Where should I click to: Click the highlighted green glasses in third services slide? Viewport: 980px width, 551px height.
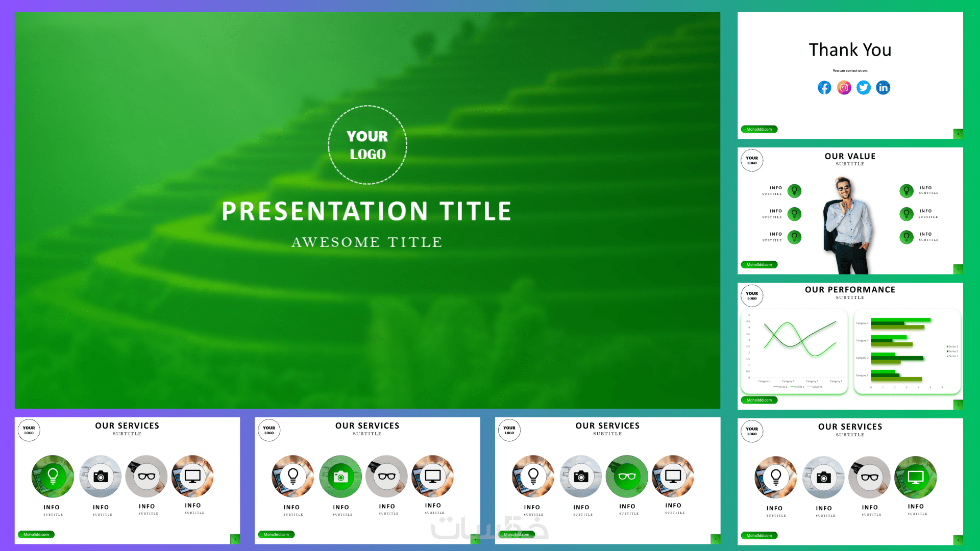(627, 476)
